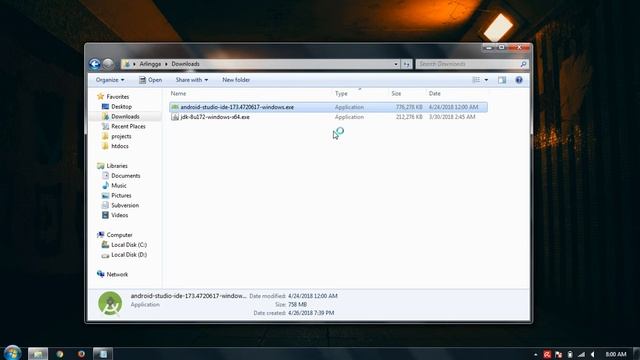Click the android-studio installer file icon
Viewport: 640px width, 360px height.
[x=175, y=107]
